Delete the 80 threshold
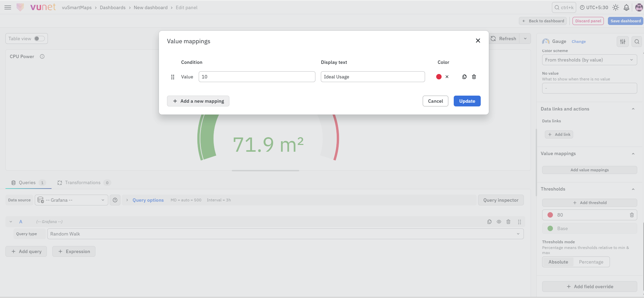The height and width of the screenshot is (298, 644). click(x=632, y=215)
